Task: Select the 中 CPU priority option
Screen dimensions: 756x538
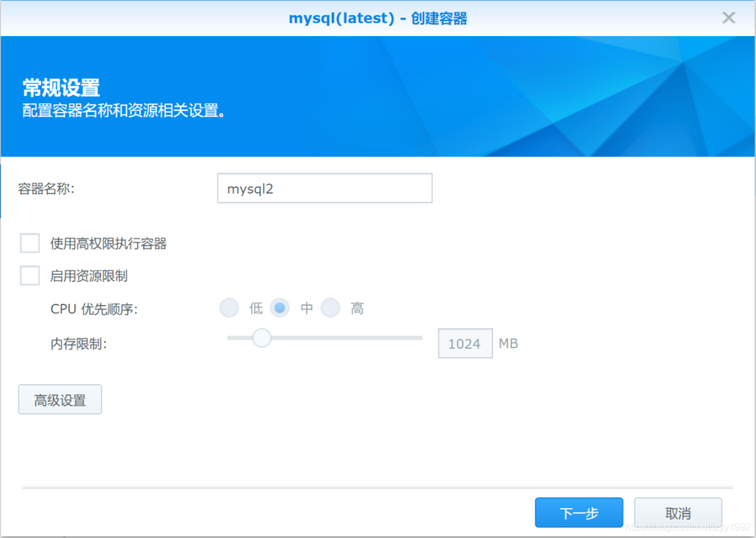Action: [280, 307]
